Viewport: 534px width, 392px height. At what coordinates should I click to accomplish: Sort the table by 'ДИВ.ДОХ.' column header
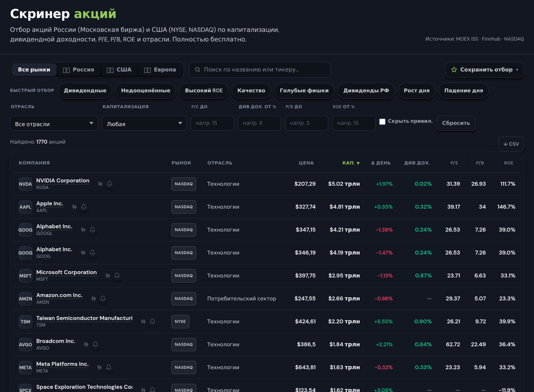tap(417, 163)
